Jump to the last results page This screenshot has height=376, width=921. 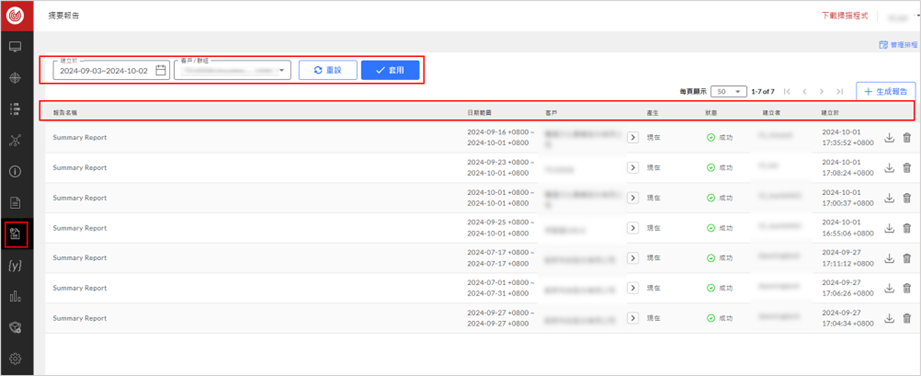pos(840,92)
